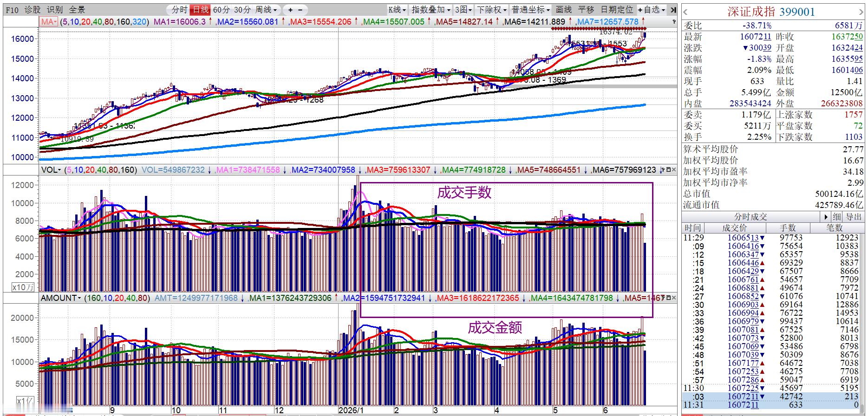Click the 涨幅 value -1.83%
This screenshot has height=416, width=868.
pyautogui.click(x=759, y=59)
